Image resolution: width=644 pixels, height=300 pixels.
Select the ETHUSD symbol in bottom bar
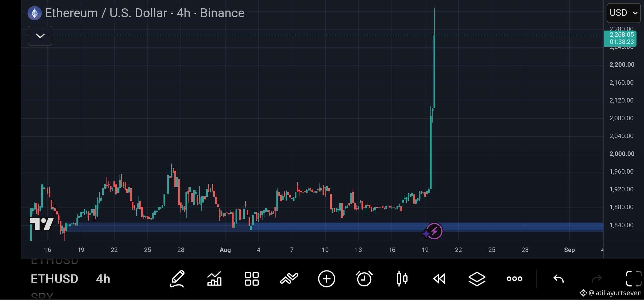(55, 279)
